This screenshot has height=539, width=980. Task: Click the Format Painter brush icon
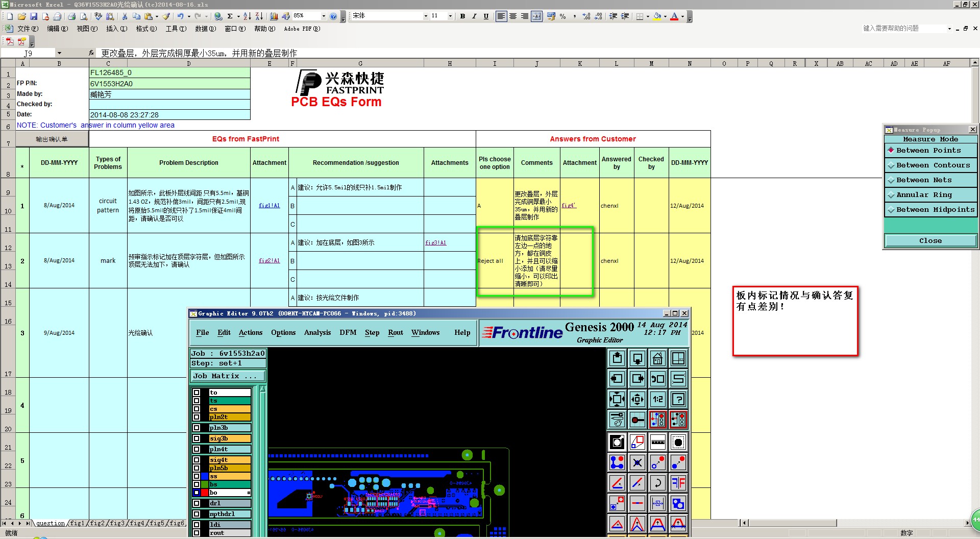coord(166,16)
